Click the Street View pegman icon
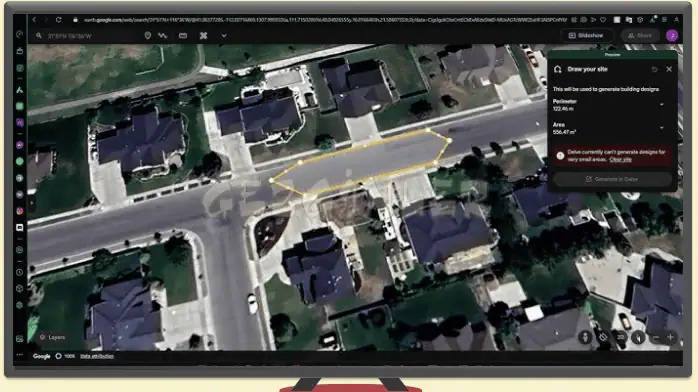 [x=585, y=337]
